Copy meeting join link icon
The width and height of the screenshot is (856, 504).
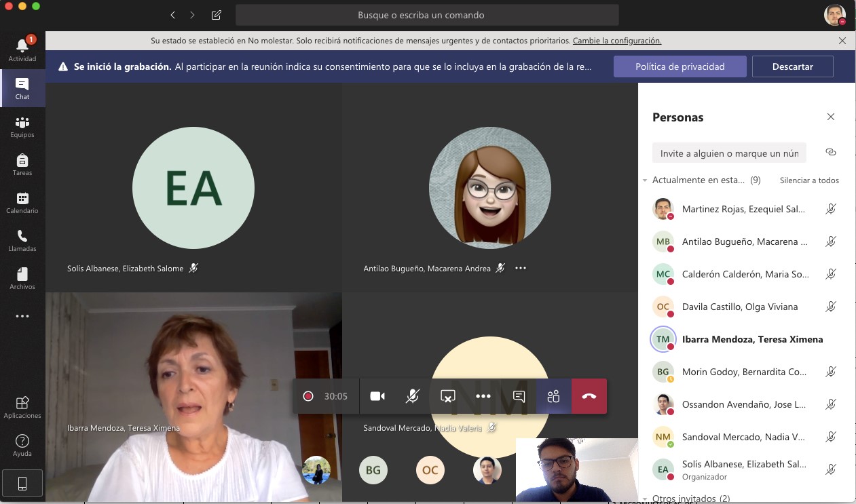[x=830, y=153]
